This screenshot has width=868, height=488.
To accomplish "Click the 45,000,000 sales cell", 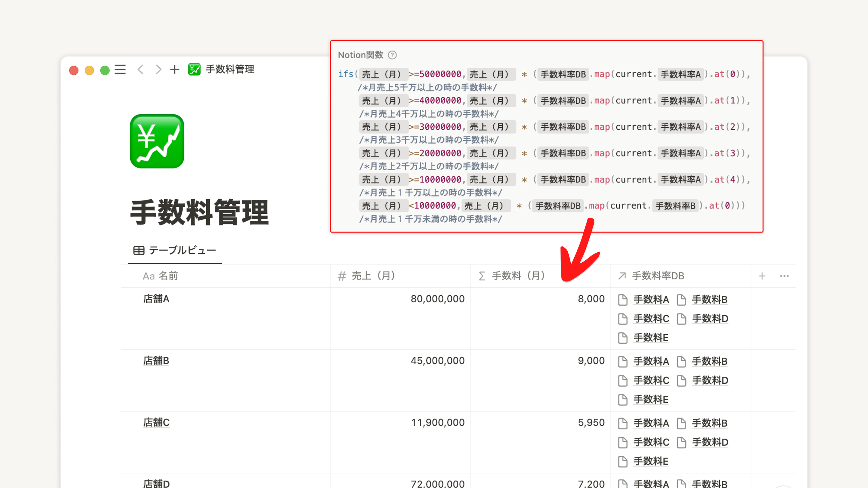I will pos(437,361).
